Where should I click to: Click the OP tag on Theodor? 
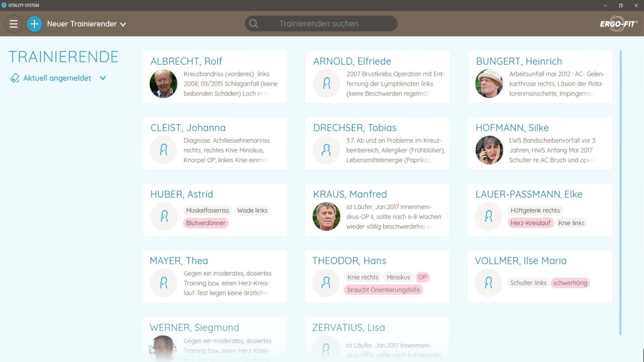point(422,277)
